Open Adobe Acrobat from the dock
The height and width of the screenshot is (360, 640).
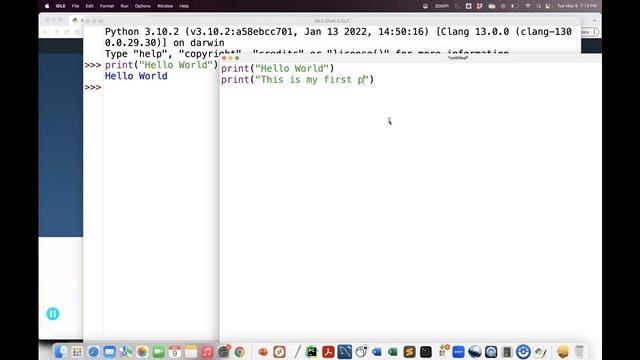(328, 351)
